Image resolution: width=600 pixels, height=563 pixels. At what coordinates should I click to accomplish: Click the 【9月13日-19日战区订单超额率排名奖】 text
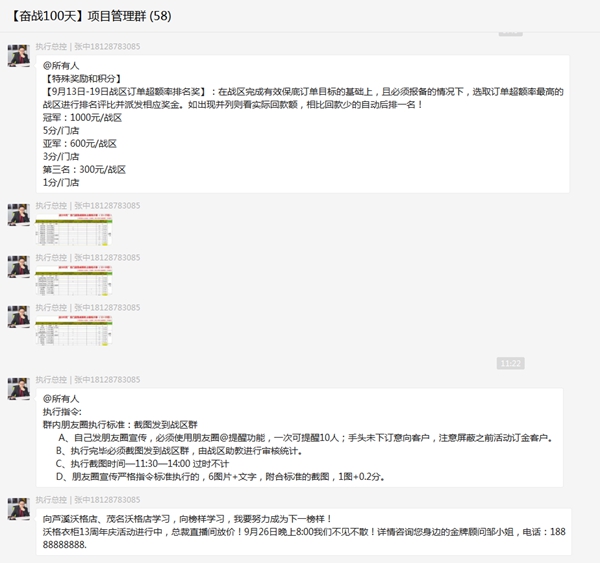coord(126,92)
